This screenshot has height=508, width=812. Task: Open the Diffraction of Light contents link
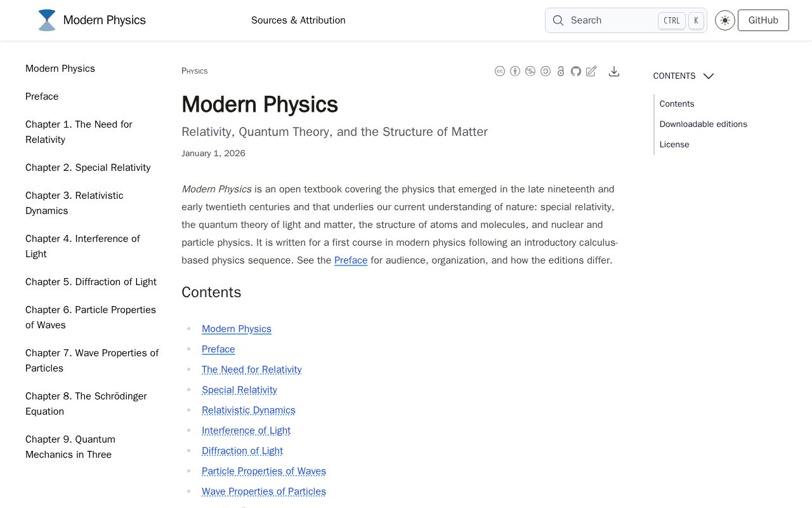[242, 451]
